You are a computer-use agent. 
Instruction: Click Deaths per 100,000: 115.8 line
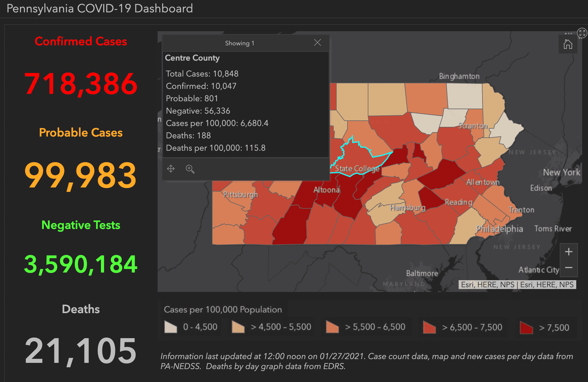216,148
